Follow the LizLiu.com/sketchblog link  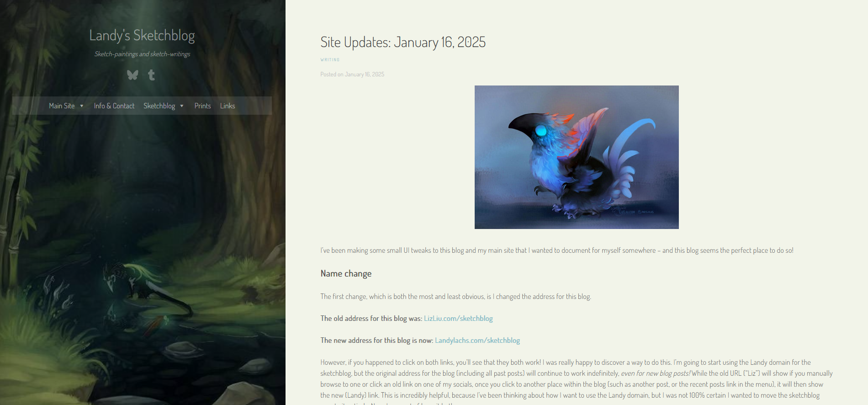click(458, 319)
